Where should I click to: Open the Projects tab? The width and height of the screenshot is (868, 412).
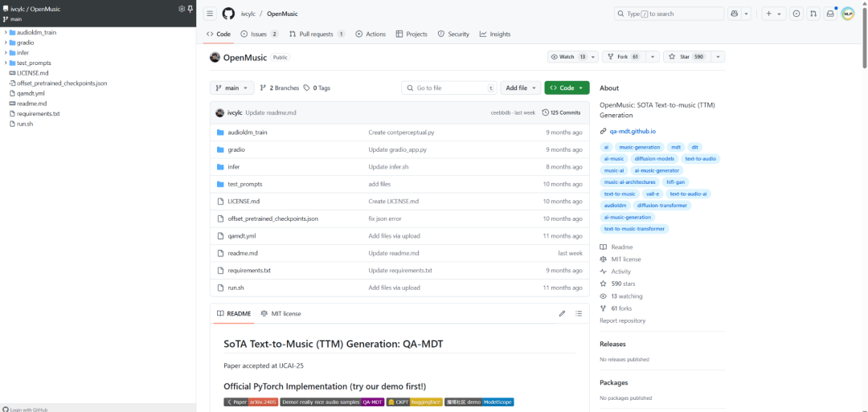tap(411, 34)
